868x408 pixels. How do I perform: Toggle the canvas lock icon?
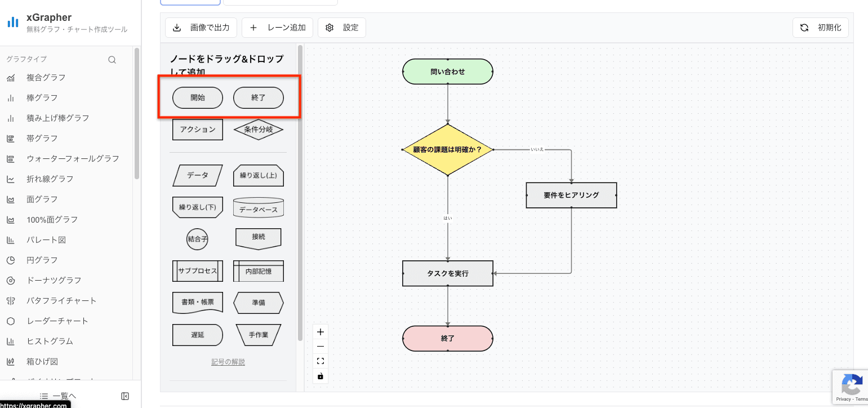tap(320, 376)
